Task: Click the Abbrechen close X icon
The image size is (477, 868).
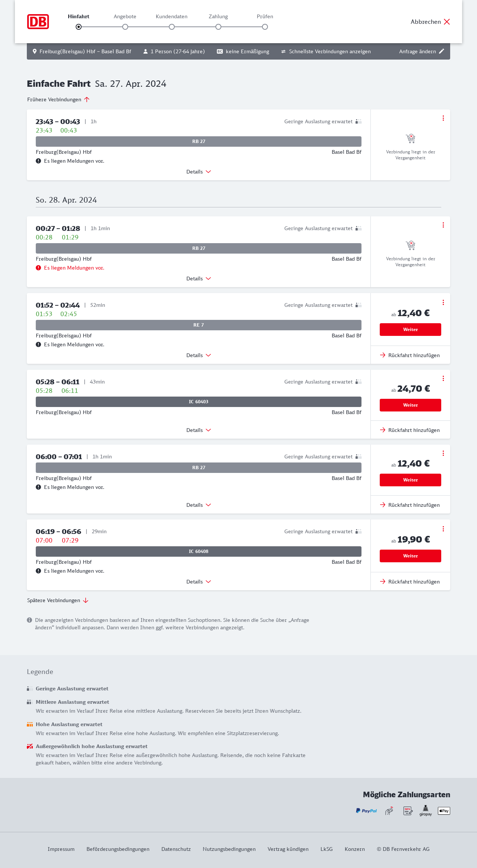Action: (x=447, y=22)
